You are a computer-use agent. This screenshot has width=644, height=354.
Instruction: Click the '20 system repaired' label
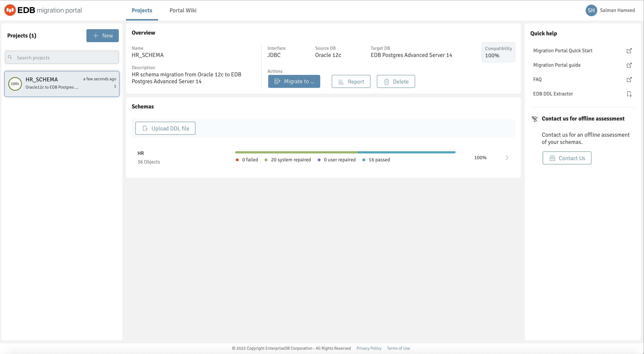coord(291,160)
